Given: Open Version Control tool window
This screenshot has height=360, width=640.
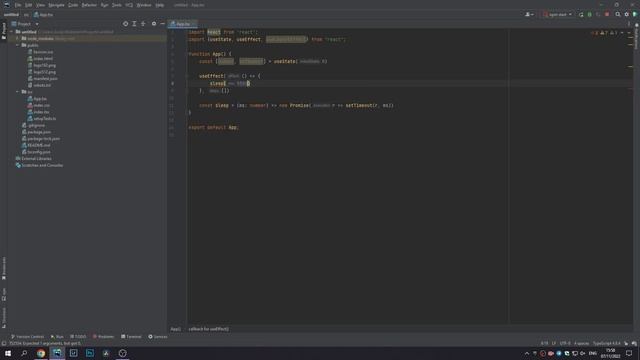Looking at the screenshot, I should tap(27, 337).
